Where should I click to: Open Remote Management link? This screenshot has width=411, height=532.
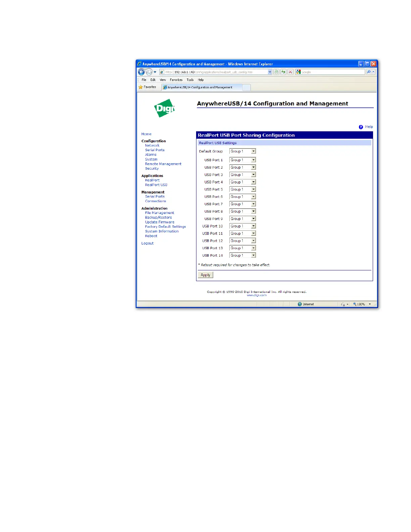click(163, 164)
